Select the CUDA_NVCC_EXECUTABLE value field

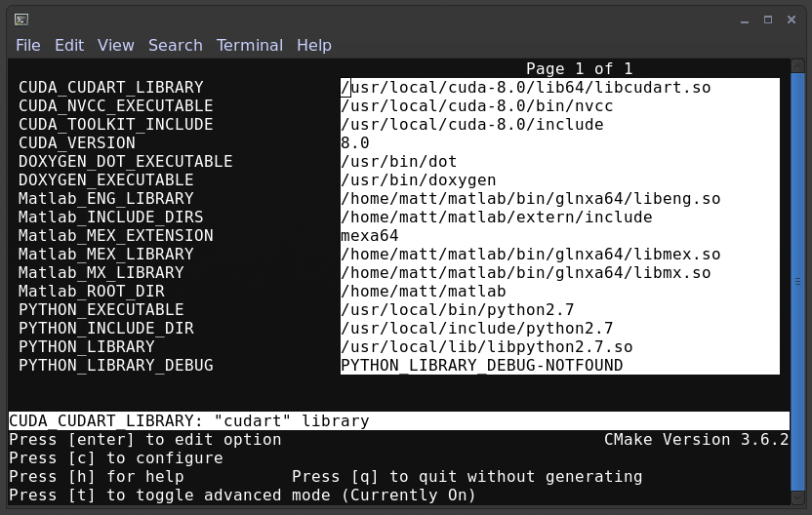pos(560,106)
